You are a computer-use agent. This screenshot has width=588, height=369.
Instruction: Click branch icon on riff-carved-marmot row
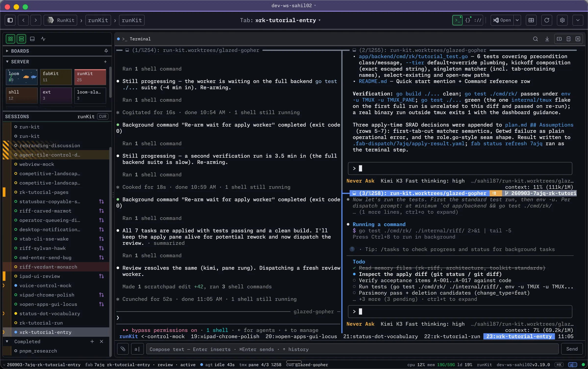click(x=101, y=211)
